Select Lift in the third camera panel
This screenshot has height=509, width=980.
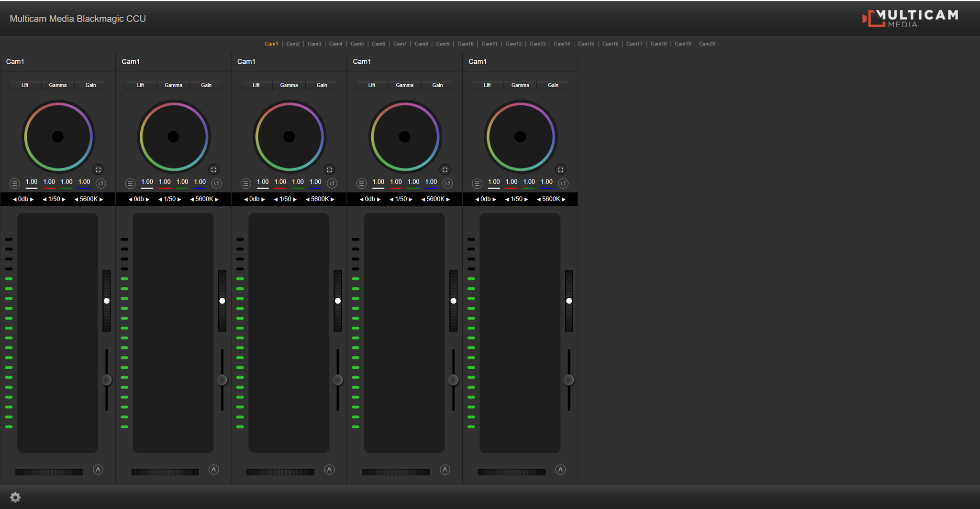point(256,85)
